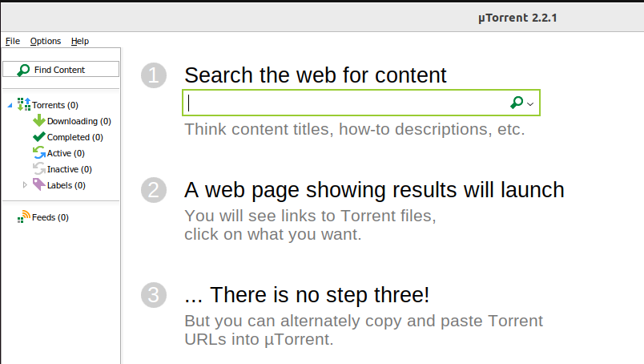Select the Active torrents refresh icon
The image size is (644, 364).
click(x=39, y=152)
